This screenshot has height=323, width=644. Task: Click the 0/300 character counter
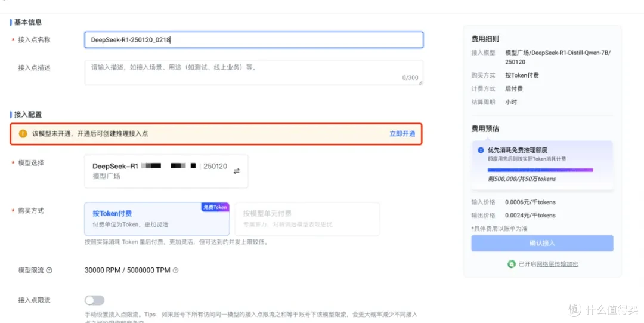(x=410, y=78)
